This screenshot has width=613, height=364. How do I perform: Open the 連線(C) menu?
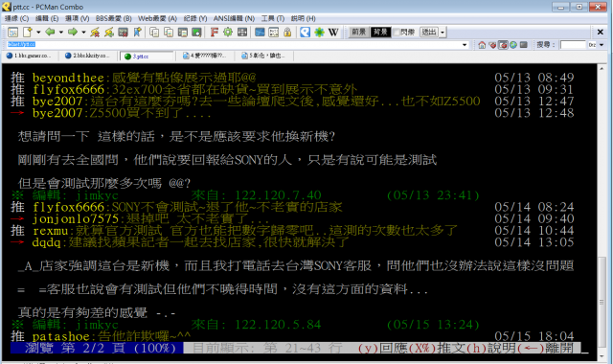pyautogui.click(x=16, y=18)
